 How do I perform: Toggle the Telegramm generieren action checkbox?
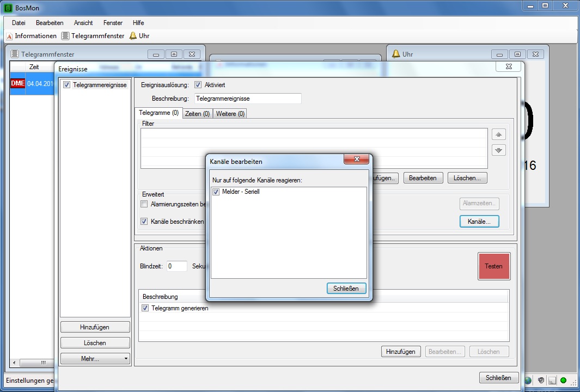[145, 308]
